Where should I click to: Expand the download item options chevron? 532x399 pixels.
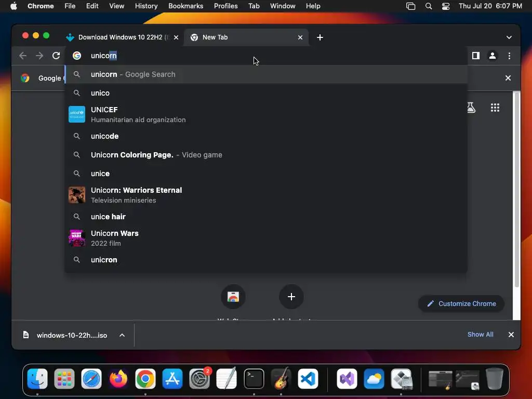[x=122, y=335]
